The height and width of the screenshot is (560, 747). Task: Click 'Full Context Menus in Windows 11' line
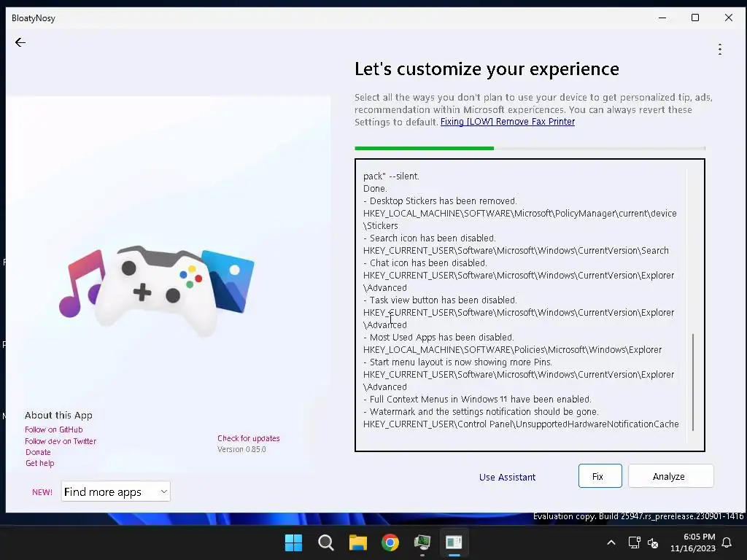[x=477, y=399]
